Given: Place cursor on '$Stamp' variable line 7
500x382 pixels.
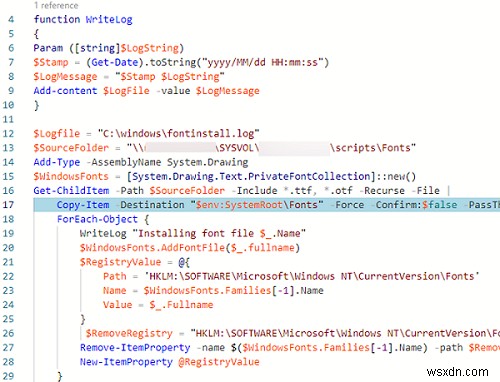Looking at the screenshot, I should tap(51, 62).
